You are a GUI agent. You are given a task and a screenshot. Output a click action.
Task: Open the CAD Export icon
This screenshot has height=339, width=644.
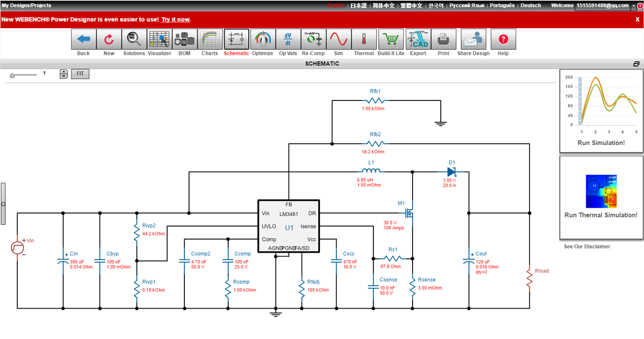coord(418,39)
